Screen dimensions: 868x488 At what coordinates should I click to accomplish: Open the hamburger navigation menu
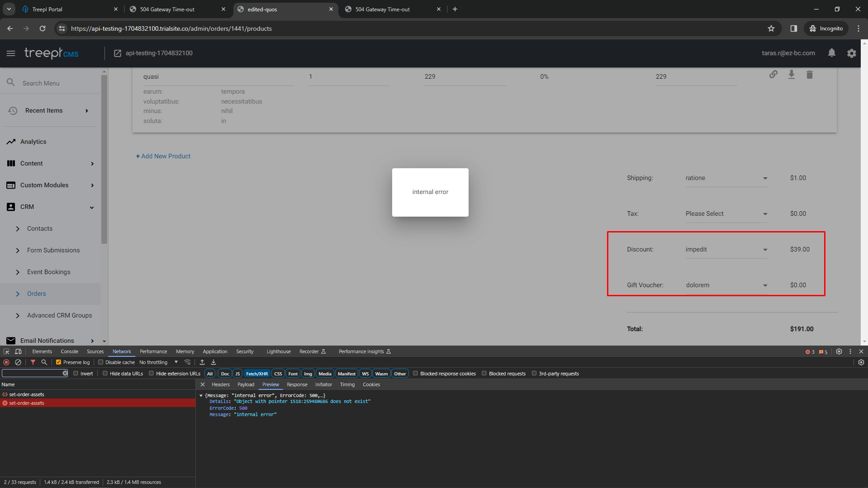point(11,53)
